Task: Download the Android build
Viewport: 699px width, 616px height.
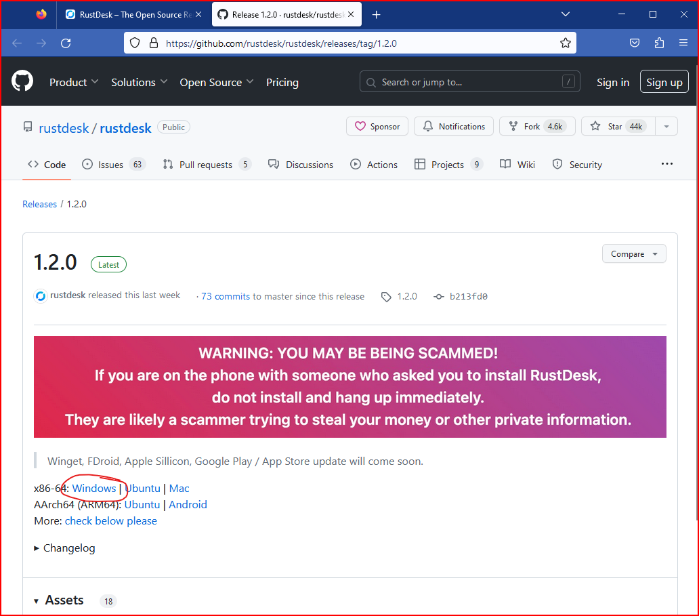Action: [188, 504]
